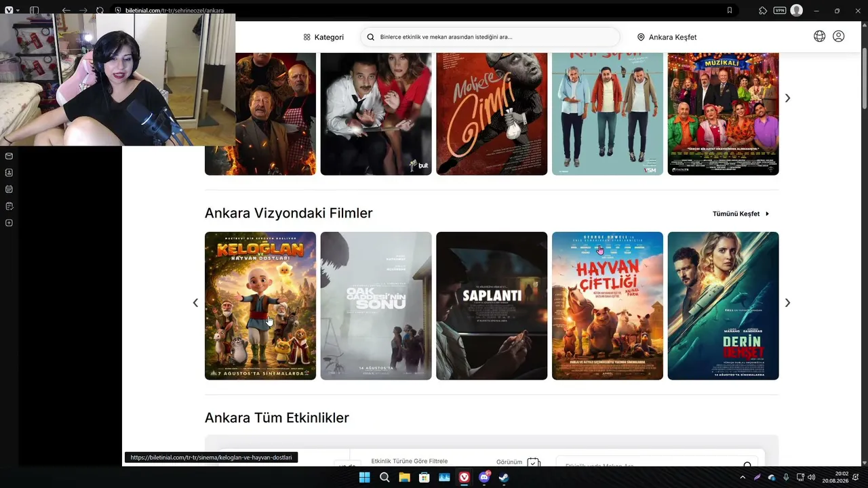868x488 pixels.
Task: Show next posters in the top carousel
Action: coord(787,98)
